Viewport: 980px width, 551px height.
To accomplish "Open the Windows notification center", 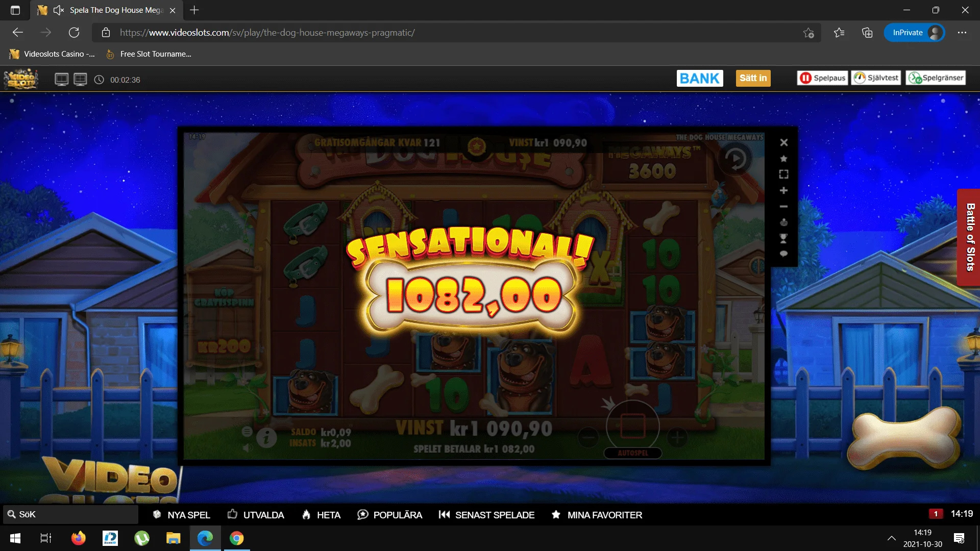I will click(x=959, y=538).
